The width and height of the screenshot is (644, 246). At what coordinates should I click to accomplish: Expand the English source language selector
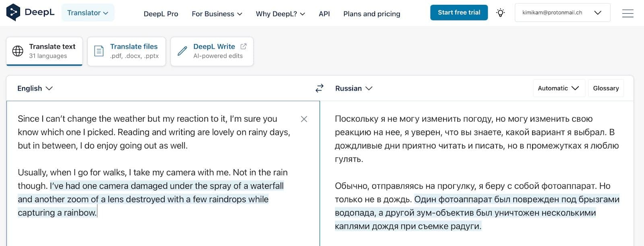[x=35, y=88]
